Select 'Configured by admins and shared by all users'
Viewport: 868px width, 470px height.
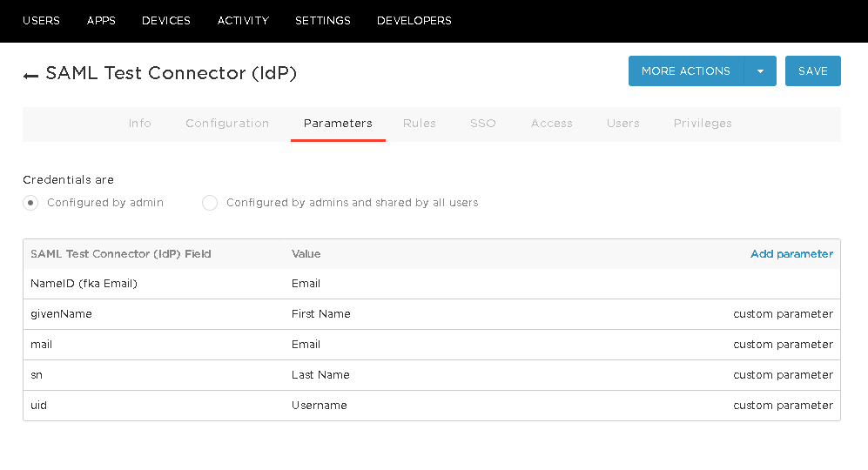point(210,203)
